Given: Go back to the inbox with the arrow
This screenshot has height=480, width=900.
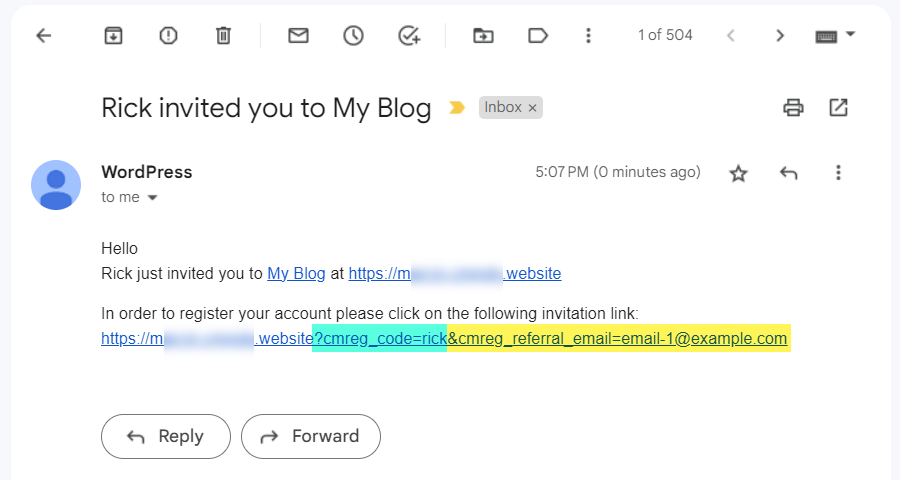Looking at the screenshot, I should tap(44, 36).
